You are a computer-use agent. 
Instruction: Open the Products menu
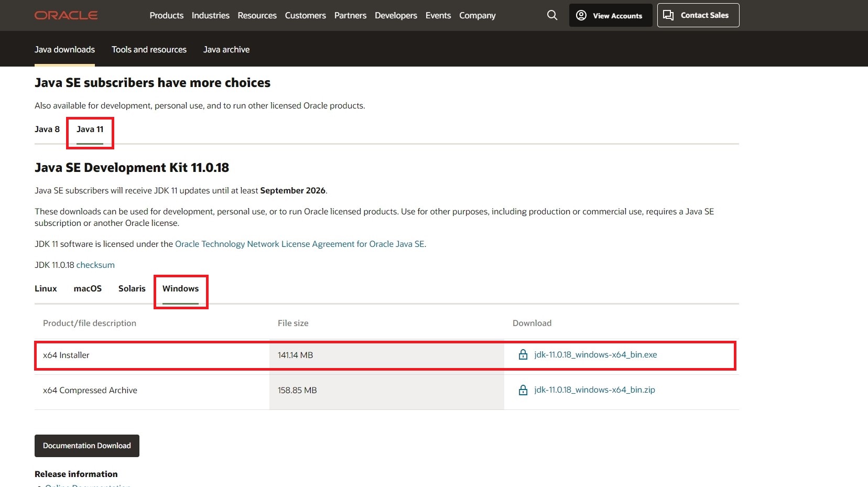click(167, 15)
